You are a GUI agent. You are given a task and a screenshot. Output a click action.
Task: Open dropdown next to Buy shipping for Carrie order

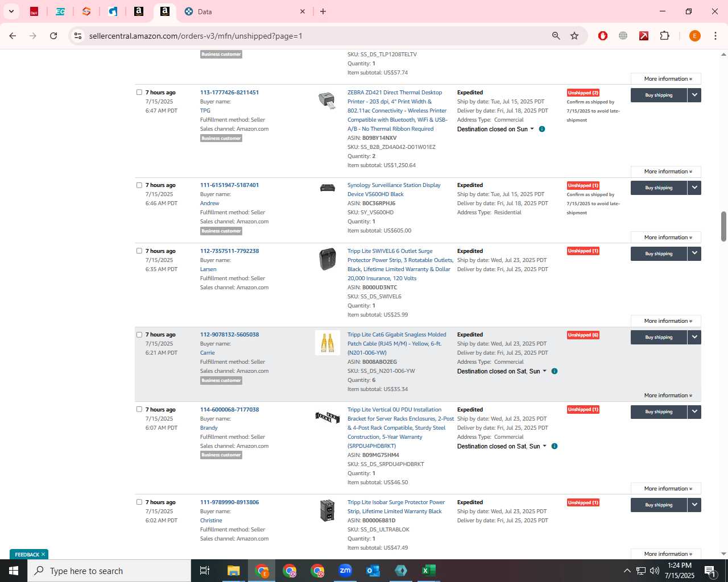tap(694, 337)
